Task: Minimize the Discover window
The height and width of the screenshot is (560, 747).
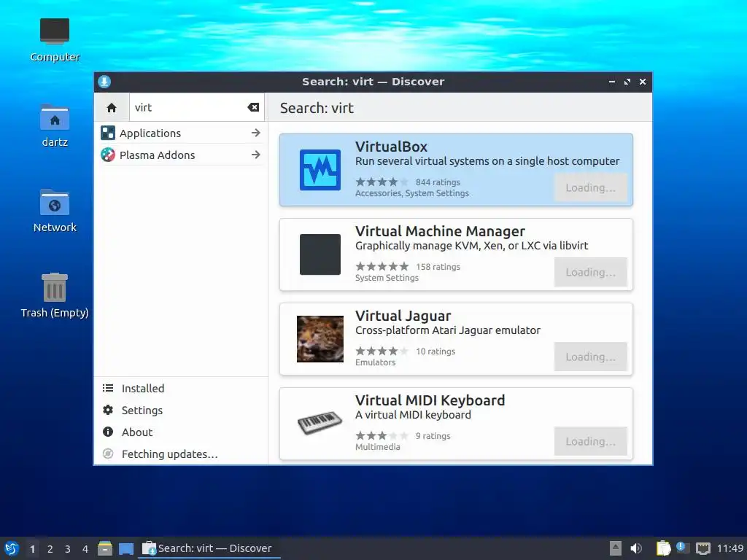Action: click(x=612, y=82)
